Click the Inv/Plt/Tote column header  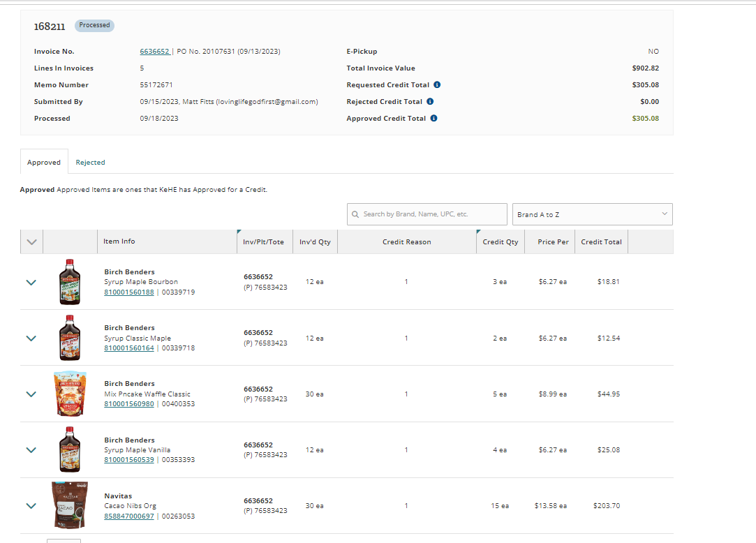pos(263,242)
